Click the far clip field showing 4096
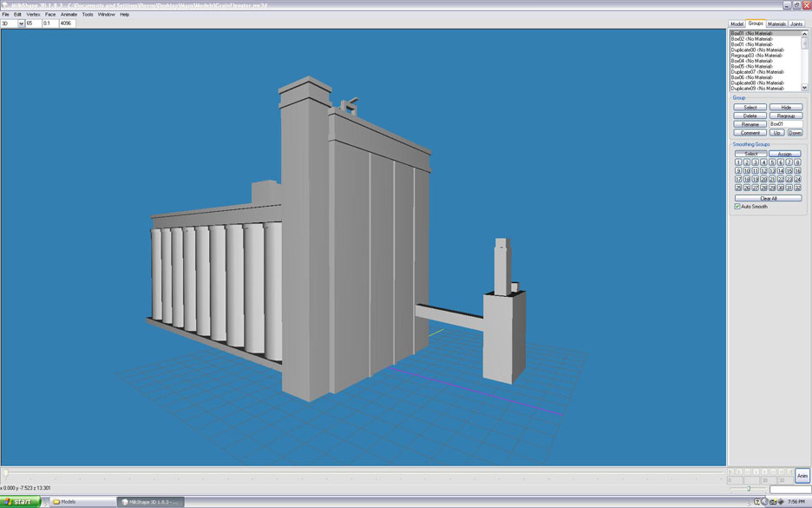 point(68,23)
